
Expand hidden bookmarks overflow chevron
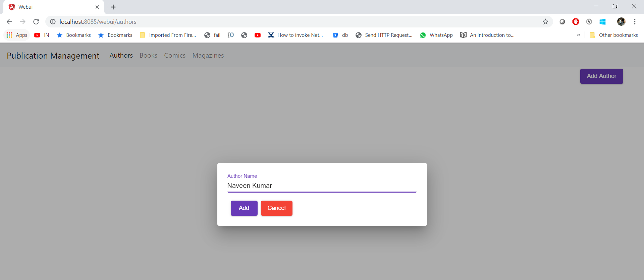(578, 35)
